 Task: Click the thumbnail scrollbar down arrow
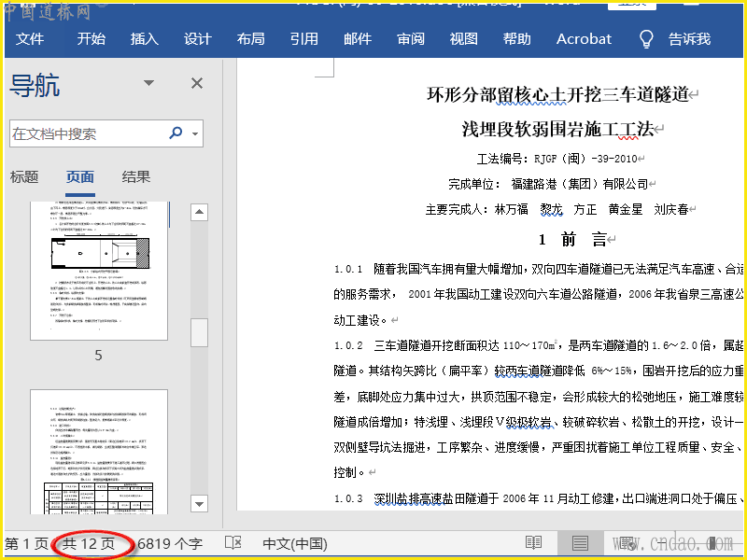[x=199, y=503]
